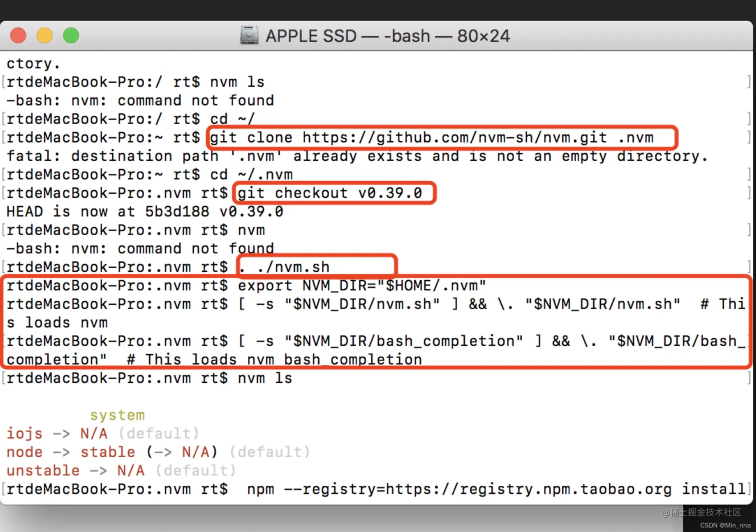Screen dimensions: 756x532
Task: Click the git clone github.com/nvm-sh/nvm.git command
Action: [x=431, y=137]
